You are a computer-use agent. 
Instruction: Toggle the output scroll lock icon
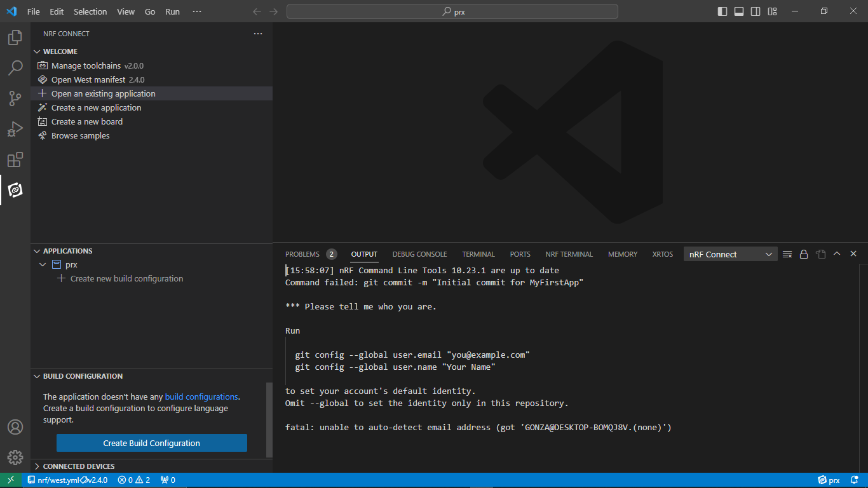pyautogui.click(x=804, y=254)
